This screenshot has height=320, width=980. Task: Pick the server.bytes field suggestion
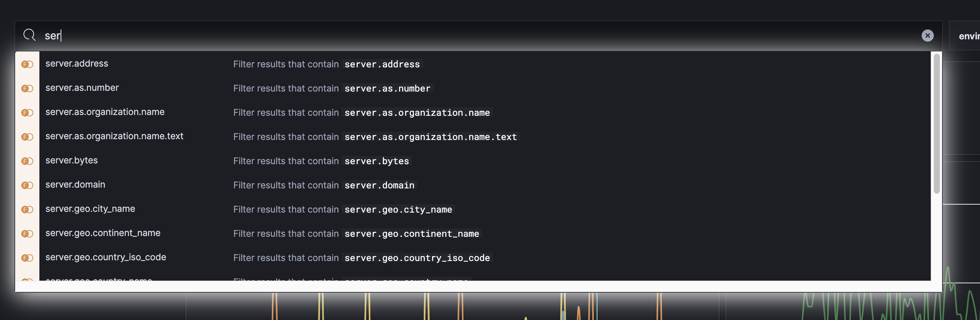[x=473, y=161]
